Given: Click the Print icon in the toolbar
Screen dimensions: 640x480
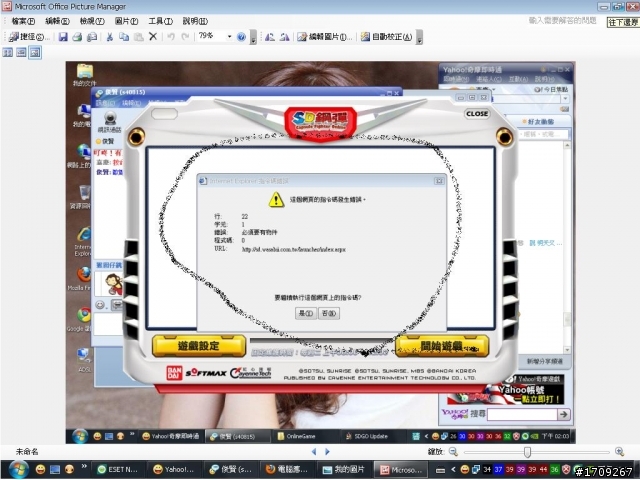Looking at the screenshot, I should click(77, 37).
